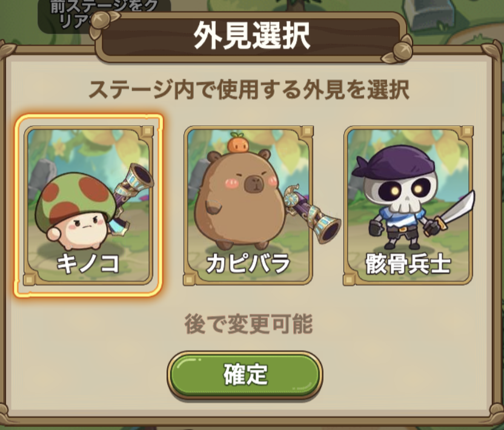This screenshot has height=430, width=504.
Task: Click the 後で変更可能 note text
Action: 248,324
